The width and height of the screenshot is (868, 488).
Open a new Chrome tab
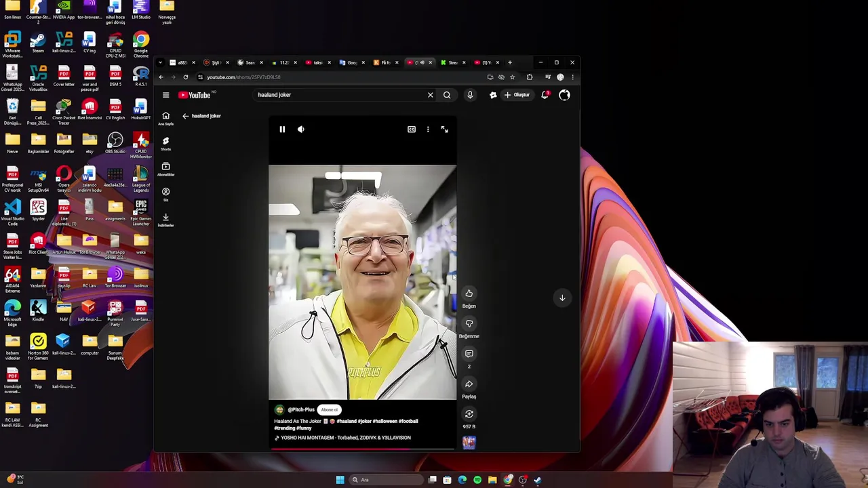510,62
